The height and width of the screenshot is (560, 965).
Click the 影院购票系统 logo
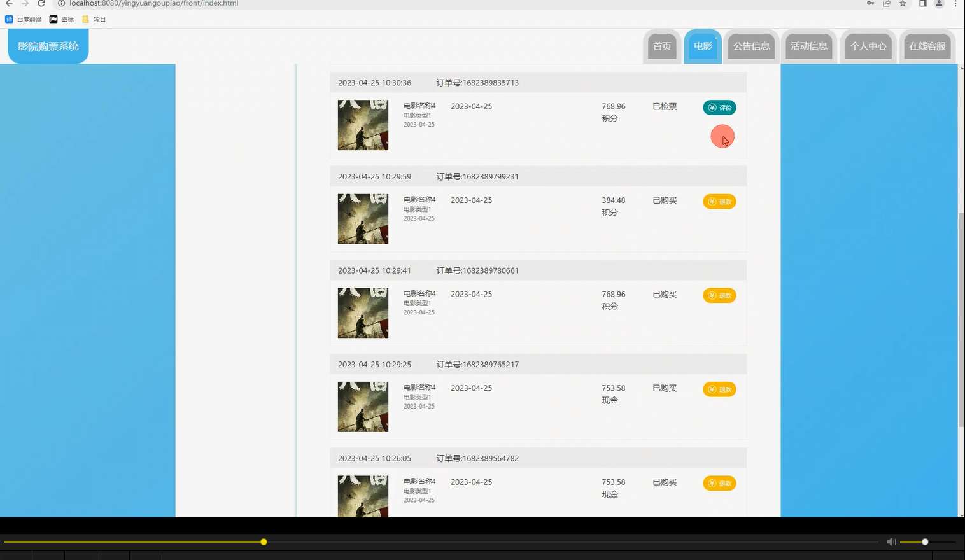(48, 46)
